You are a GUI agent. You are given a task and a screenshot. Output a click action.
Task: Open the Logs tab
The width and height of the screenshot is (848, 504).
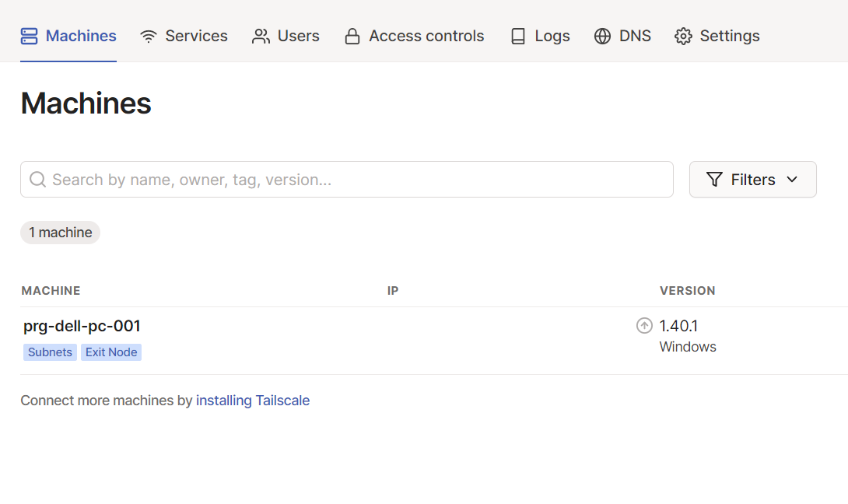[540, 37]
